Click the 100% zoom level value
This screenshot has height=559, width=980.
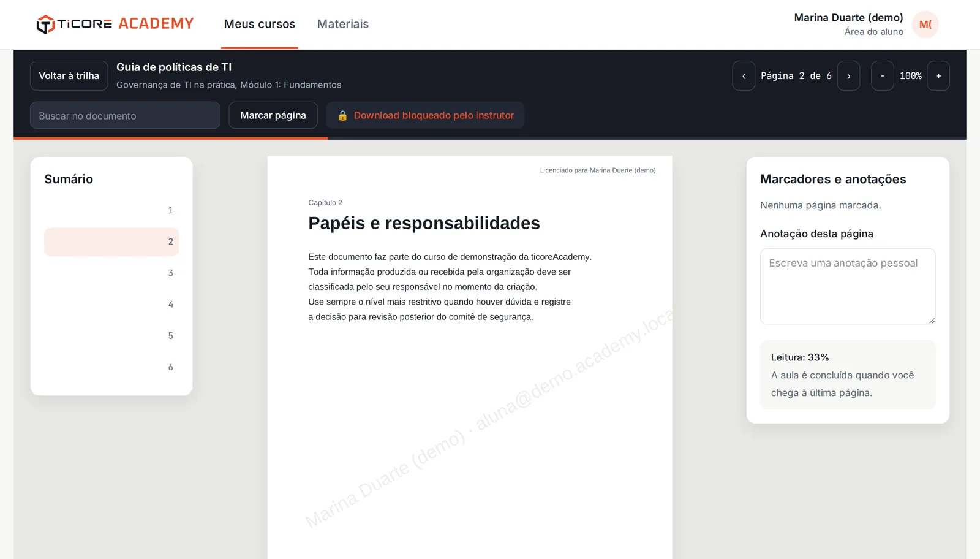(910, 76)
